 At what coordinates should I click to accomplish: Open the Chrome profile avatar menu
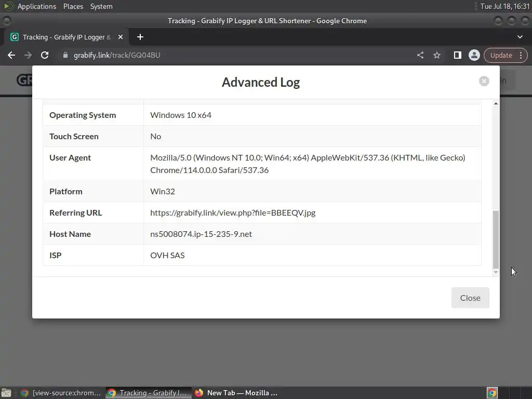coord(474,55)
